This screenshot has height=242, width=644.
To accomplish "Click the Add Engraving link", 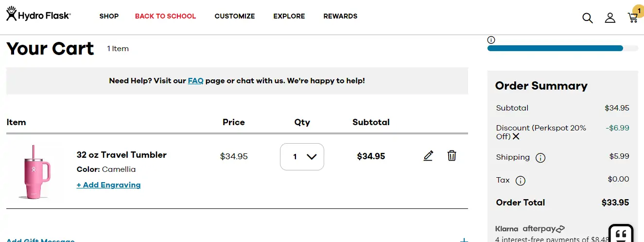I will (108, 185).
